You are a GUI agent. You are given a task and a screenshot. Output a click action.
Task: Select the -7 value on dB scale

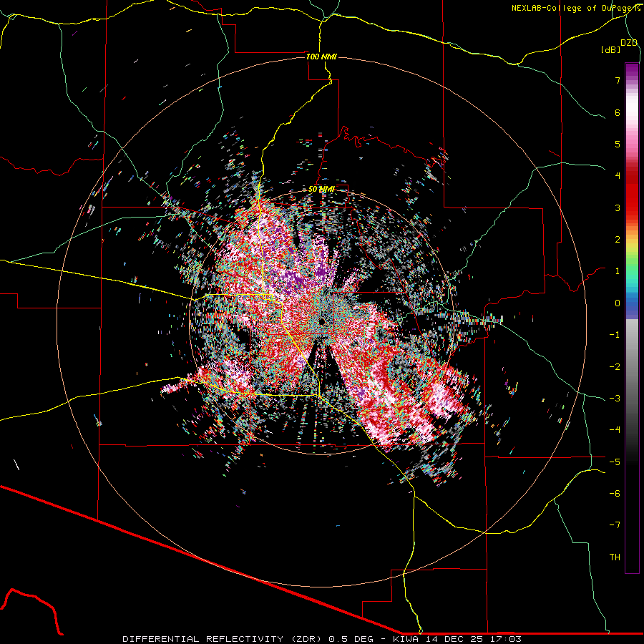(615, 525)
